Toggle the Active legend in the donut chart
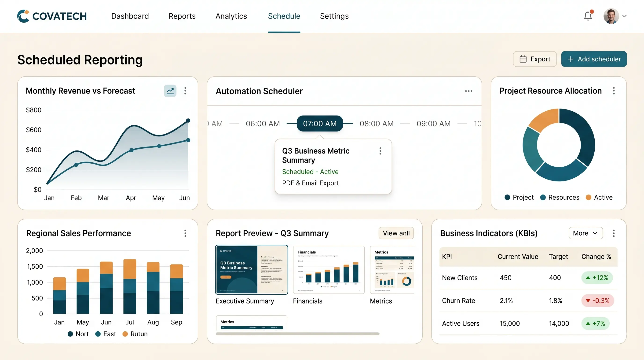The width and height of the screenshot is (644, 360). click(x=599, y=197)
